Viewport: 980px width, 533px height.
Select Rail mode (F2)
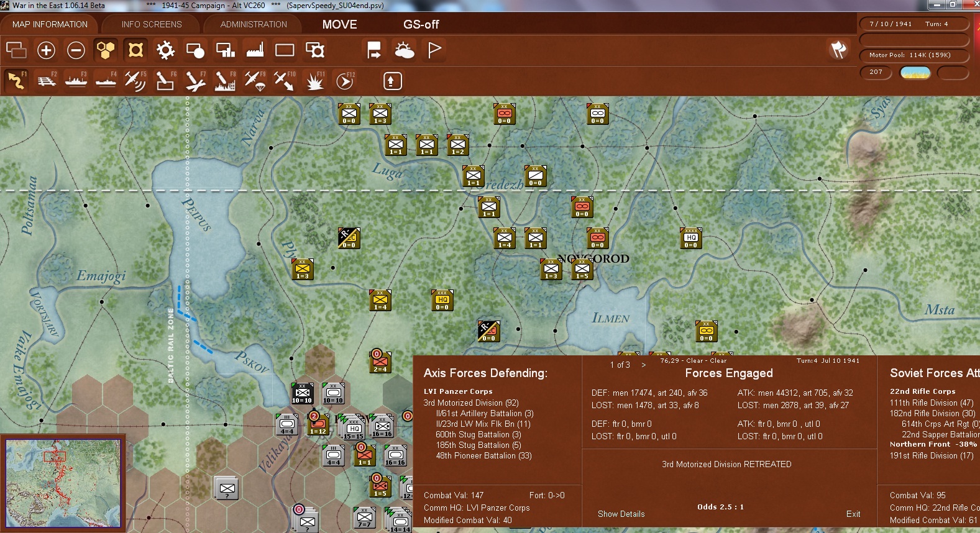point(46,81)
